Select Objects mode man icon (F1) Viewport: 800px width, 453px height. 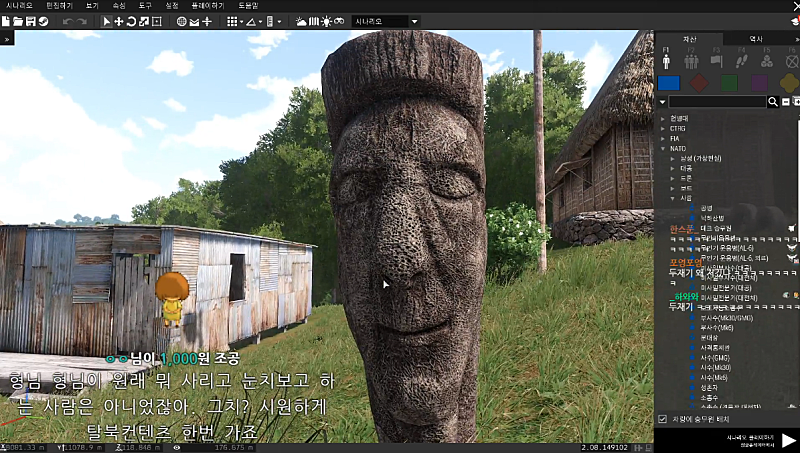point(667,60)
